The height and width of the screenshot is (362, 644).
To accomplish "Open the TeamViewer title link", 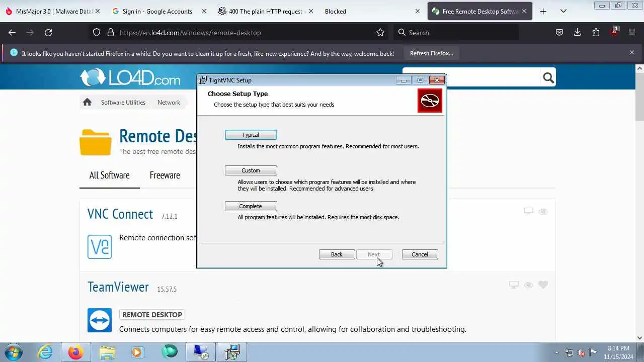I will click(x=118, y=287).
